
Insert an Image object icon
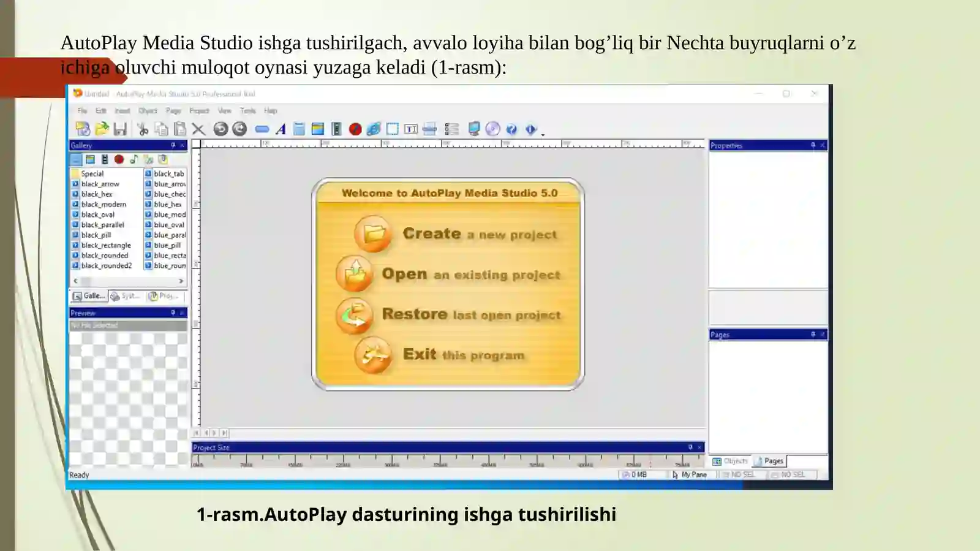click(317, 129)
